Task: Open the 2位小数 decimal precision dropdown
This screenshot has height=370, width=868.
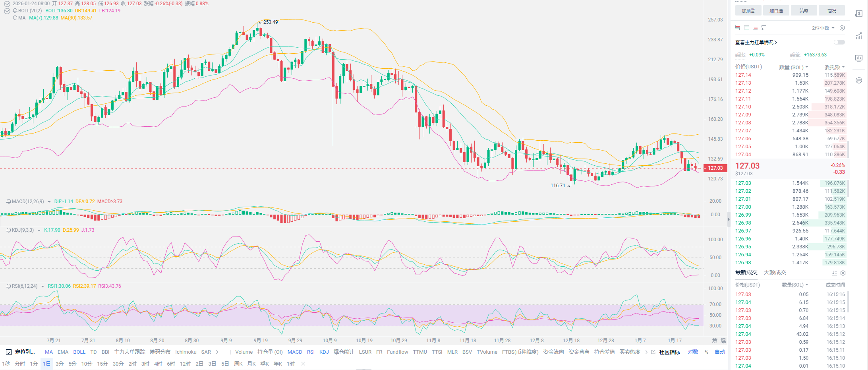Action: (823, 28)
